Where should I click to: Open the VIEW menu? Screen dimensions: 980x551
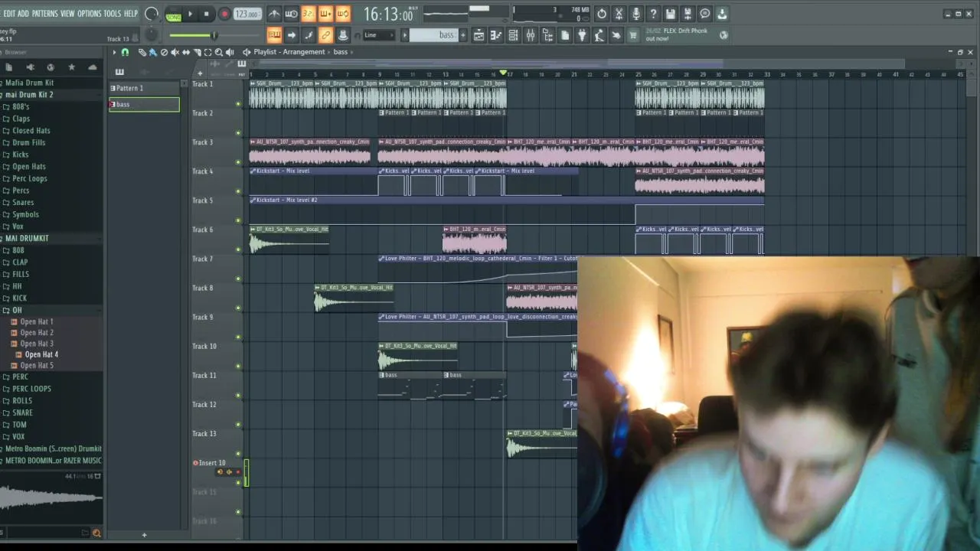[67, 14]
